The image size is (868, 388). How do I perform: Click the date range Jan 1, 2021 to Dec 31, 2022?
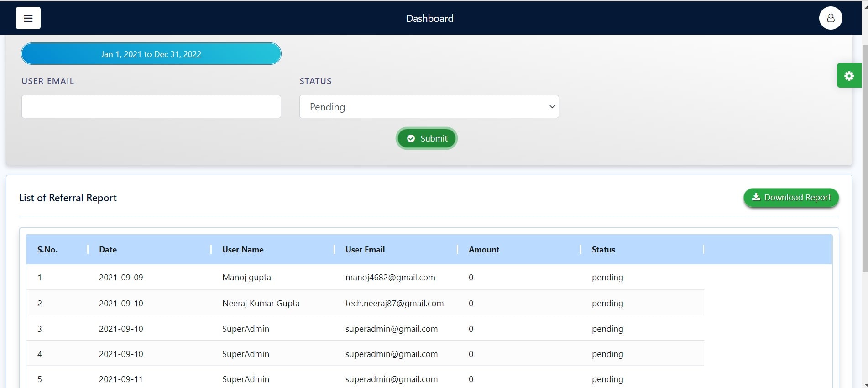click(x=151, y=54)
